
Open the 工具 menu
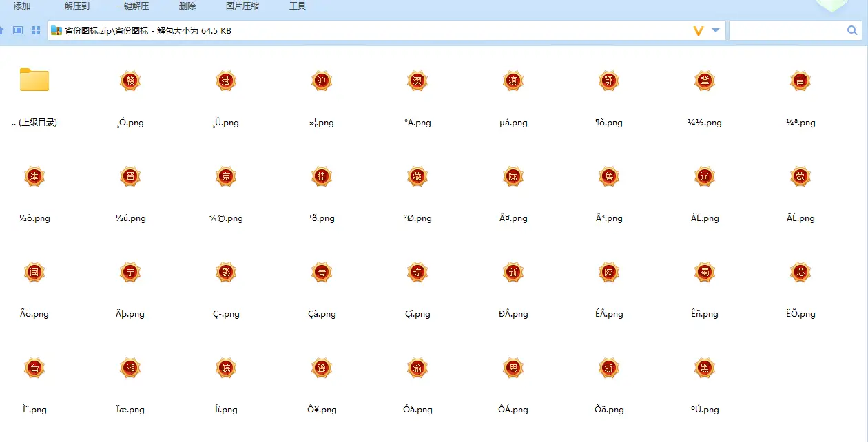(x=298, y=6)
